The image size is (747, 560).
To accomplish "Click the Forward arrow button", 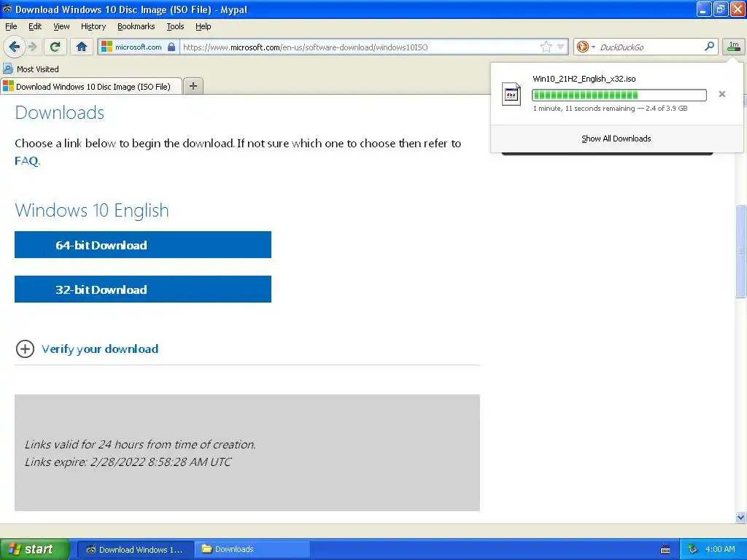I will point(33,47).
